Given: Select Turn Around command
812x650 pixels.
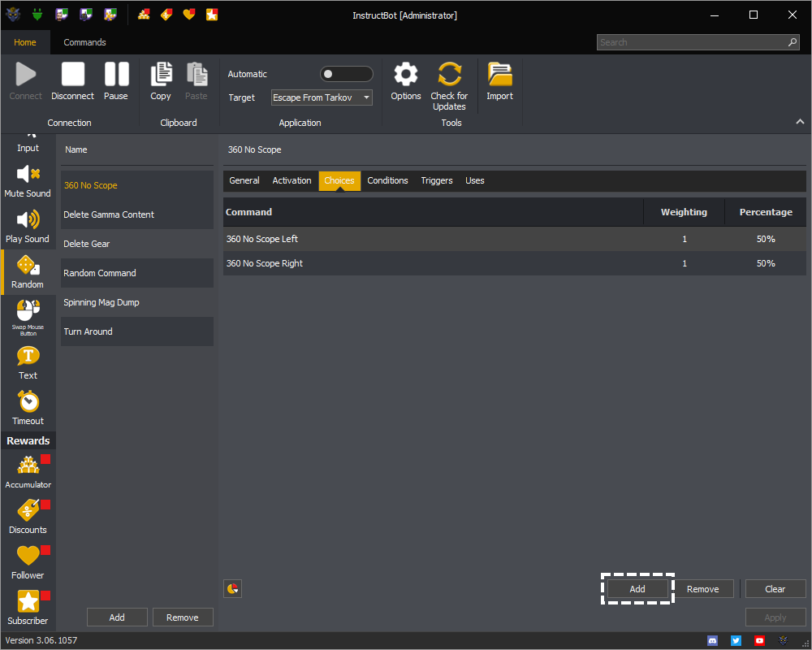Looking at the screenshot, I should pyautogui.click(x=137, y=331).
